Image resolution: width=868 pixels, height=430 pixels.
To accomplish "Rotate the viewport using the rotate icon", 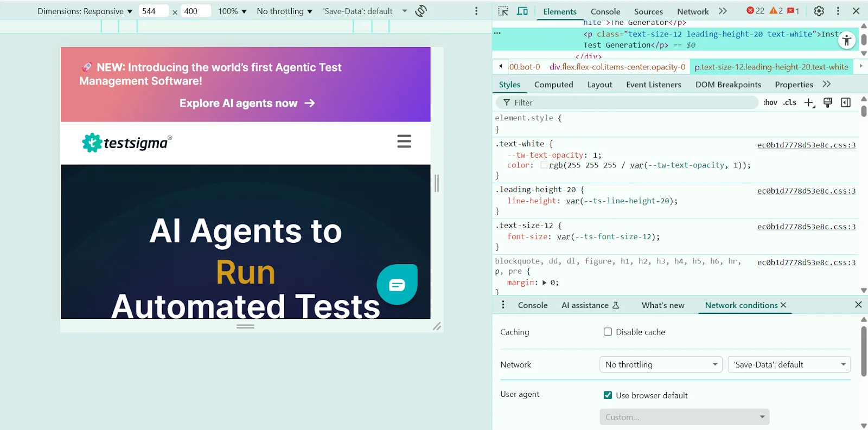I will click(x=421, y=11).
